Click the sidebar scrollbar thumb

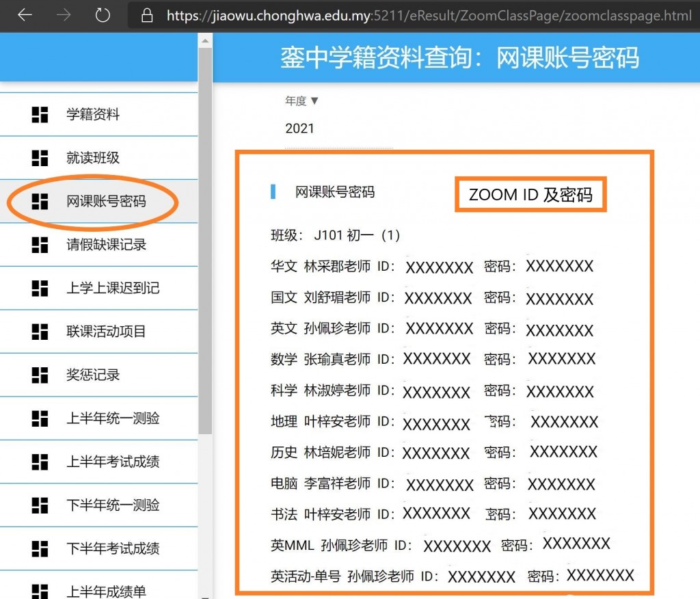pos(205,241)
